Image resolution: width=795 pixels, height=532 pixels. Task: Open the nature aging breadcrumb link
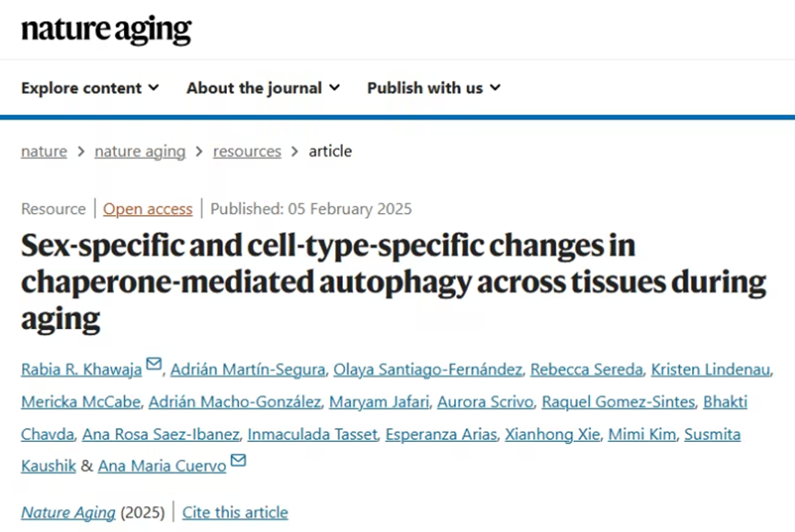140,151
